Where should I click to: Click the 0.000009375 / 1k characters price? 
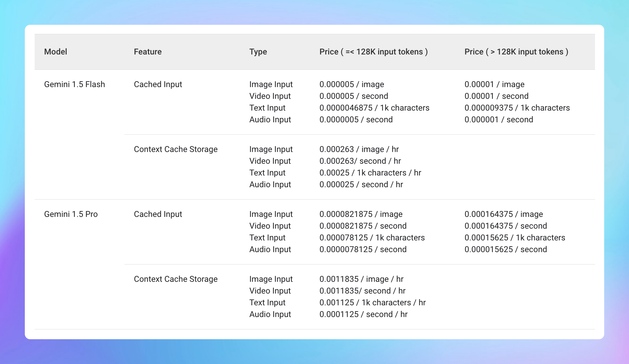coord(517,108)
